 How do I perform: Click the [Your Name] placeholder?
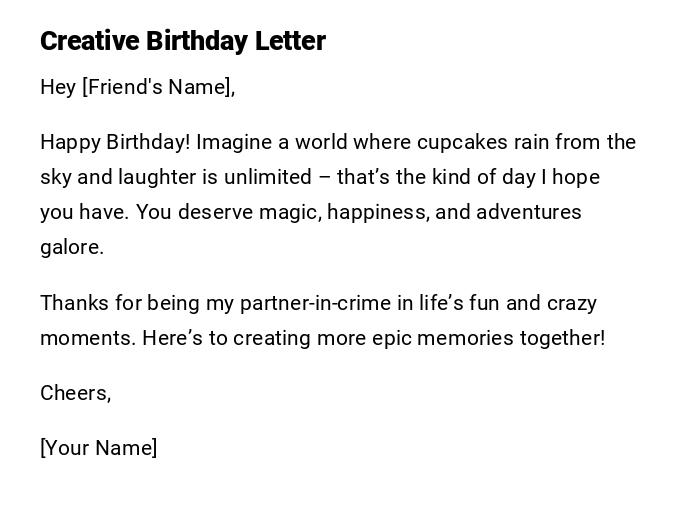pos(98,448)
